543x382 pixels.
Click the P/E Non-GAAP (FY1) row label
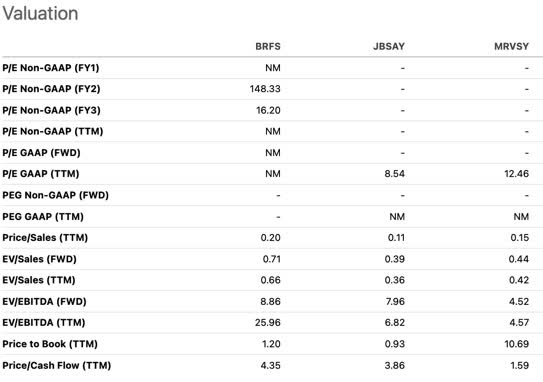point(51,68)
